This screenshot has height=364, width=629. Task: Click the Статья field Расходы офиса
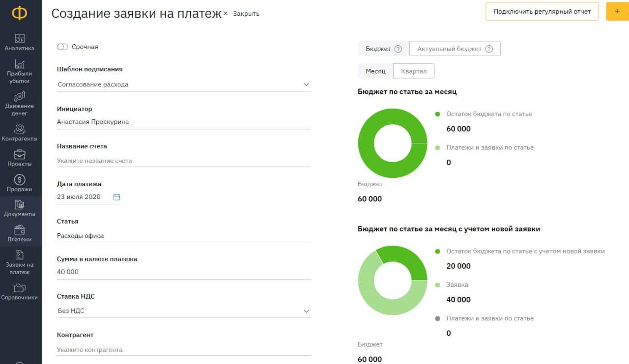pyautogui.click(x=184, y=236)
